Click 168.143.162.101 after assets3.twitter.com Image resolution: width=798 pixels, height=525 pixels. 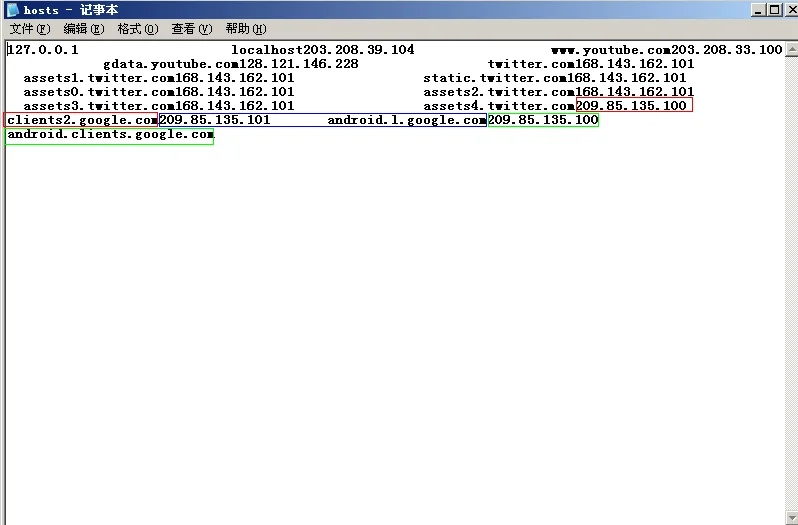[x=235, y=106]
